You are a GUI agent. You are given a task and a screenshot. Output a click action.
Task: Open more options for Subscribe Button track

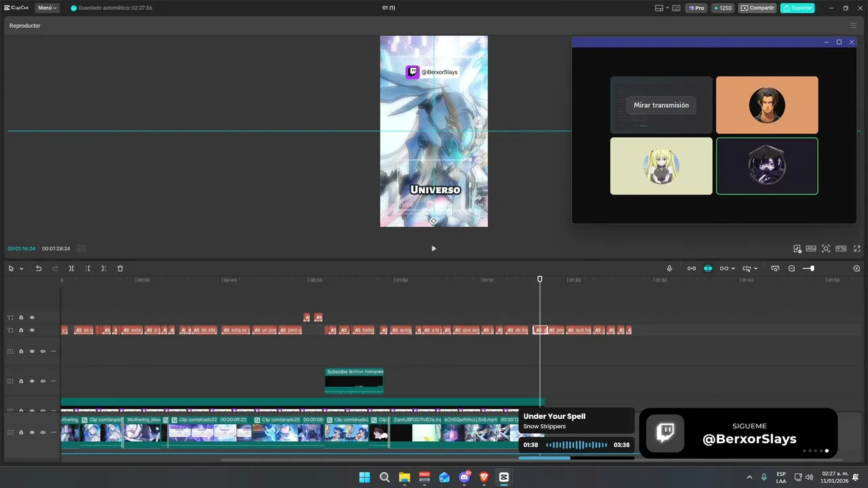click(x=54, y=381)
